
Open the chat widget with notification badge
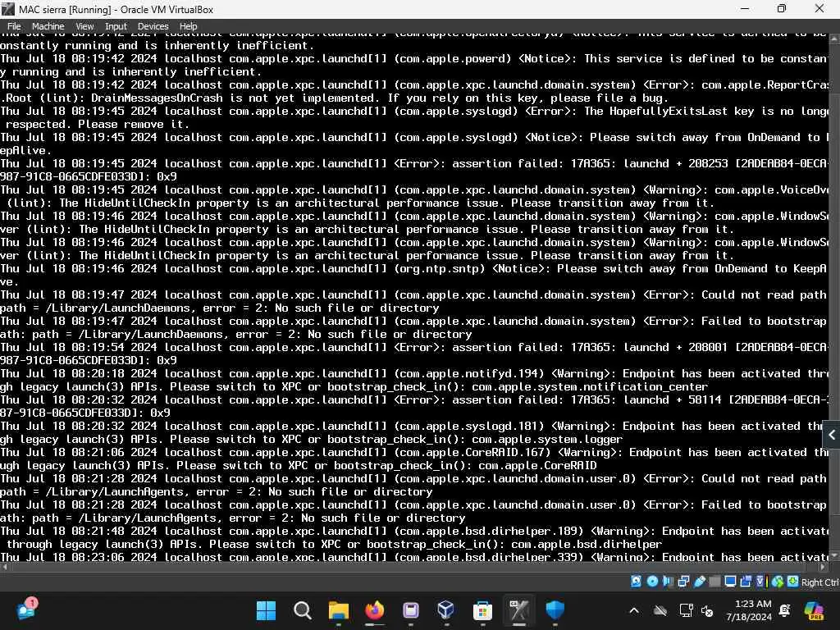26,609
